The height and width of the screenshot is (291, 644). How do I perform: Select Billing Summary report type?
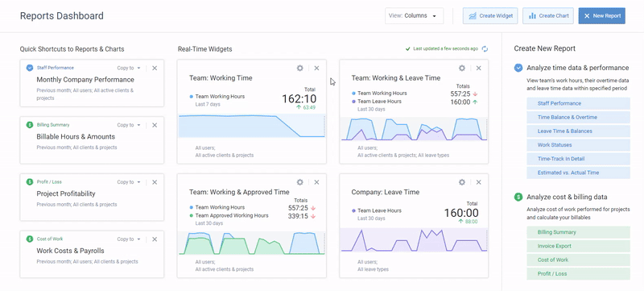(x=578, y=232)
